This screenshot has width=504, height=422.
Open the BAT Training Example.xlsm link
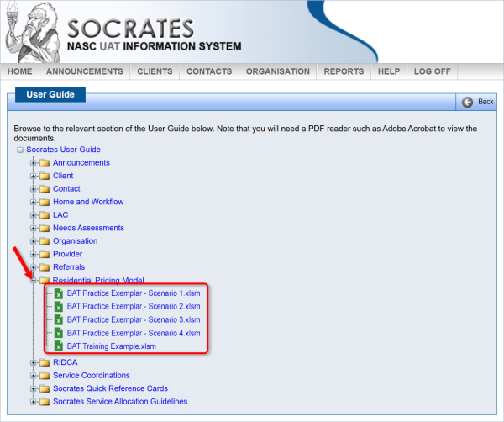tap(112, 346)
